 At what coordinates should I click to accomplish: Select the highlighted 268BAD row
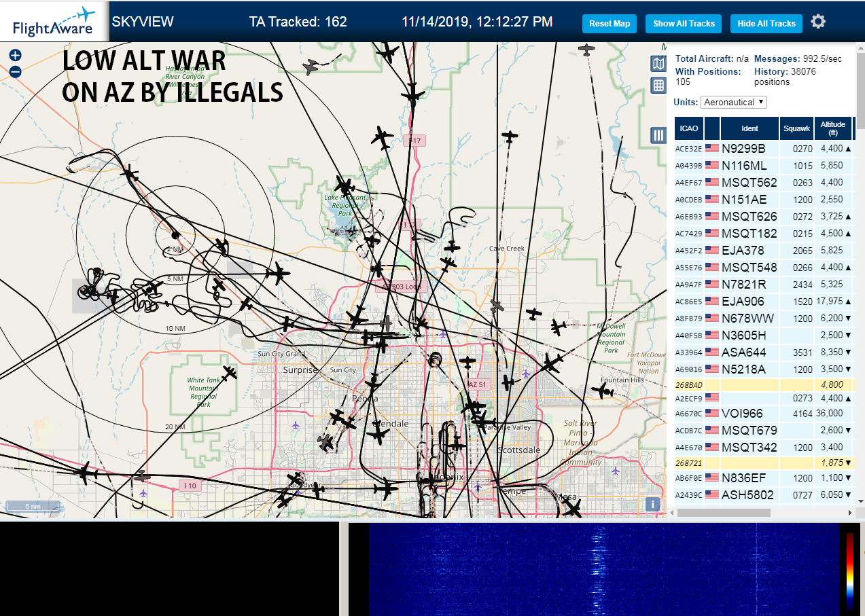[x=764, y=386]
